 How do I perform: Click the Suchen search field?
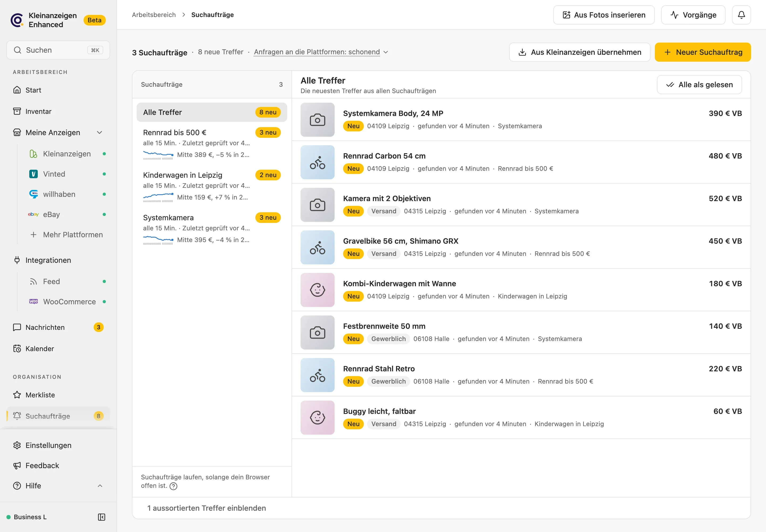point(58,50)
